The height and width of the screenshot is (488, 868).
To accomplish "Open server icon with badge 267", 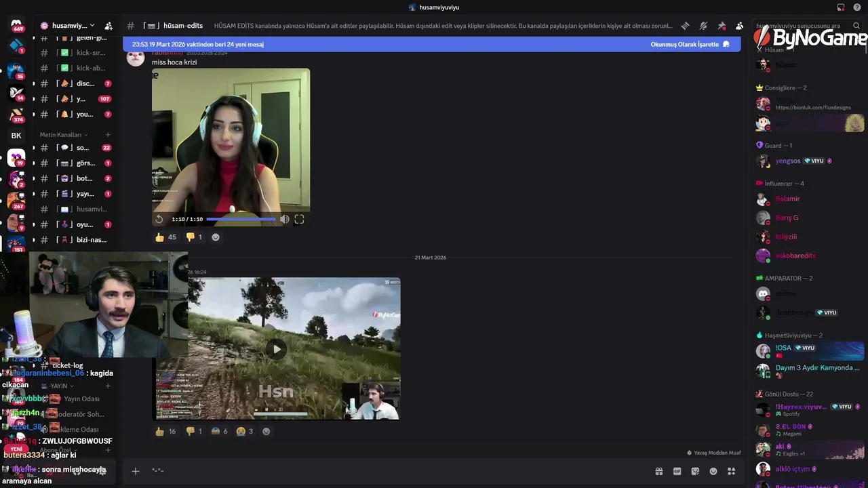I will (16, 201).
